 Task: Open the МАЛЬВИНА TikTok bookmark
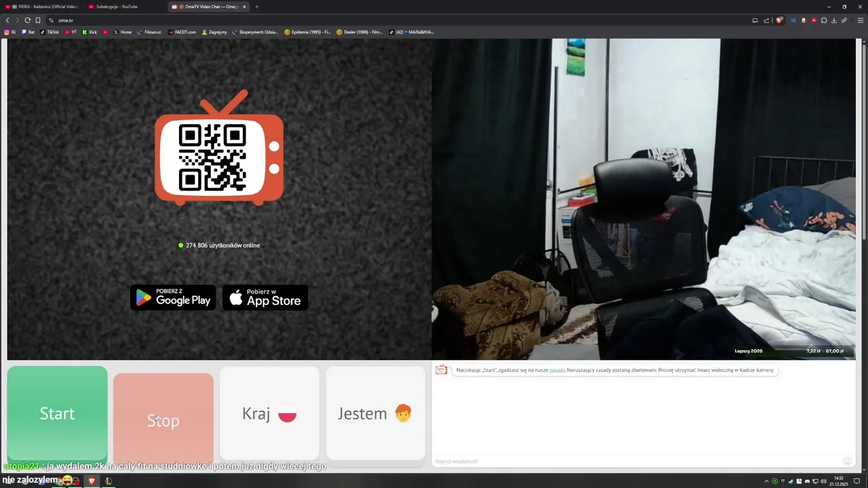(412, 32)
